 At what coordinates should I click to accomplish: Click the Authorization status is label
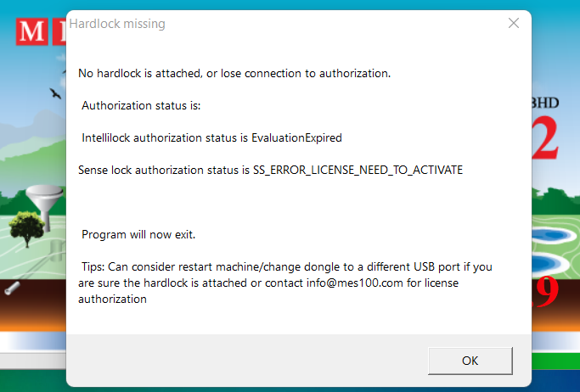click(141, 106)
